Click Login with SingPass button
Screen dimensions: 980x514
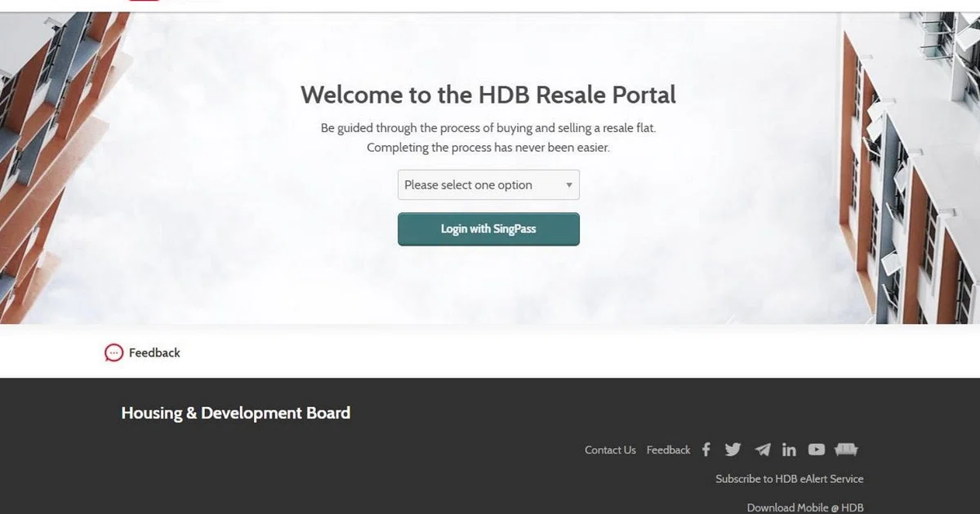click(488, 229)
